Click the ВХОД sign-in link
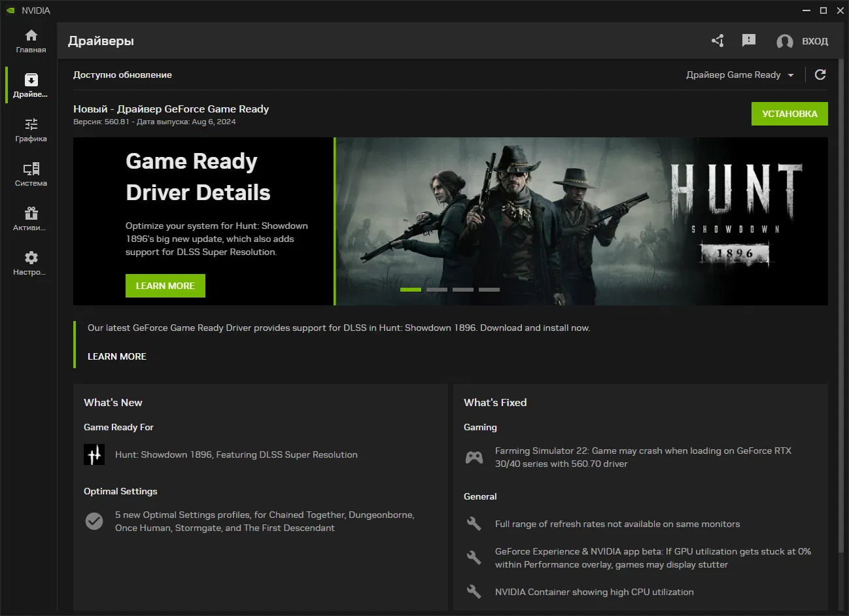This screenshot has height=616, width=849. (815, 41)
